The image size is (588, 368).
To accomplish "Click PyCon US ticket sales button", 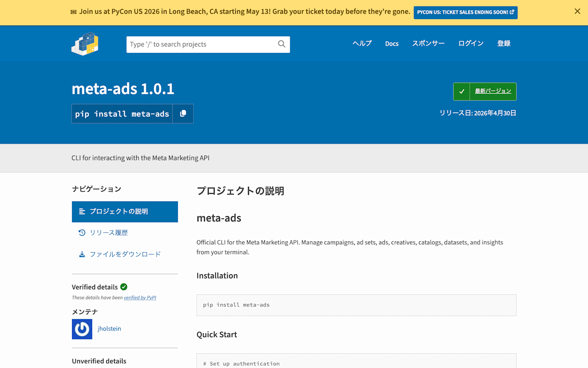I will tap(465, 12).
